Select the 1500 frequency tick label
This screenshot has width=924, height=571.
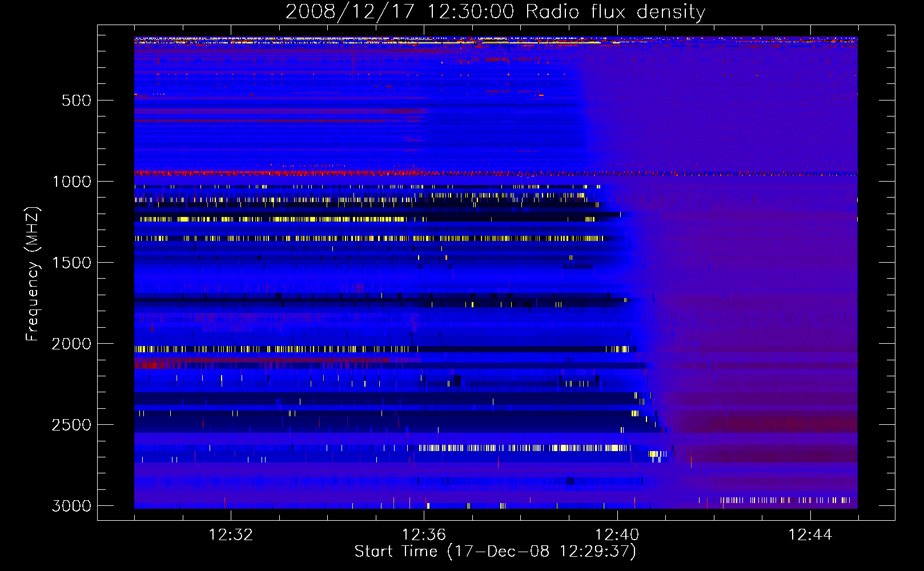(x=72, y=263)
